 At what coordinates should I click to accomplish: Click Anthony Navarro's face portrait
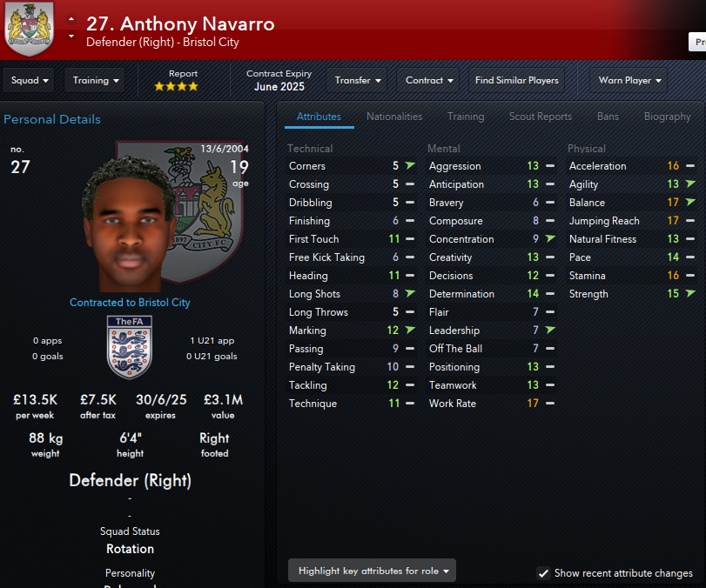[x=130, y=224]
